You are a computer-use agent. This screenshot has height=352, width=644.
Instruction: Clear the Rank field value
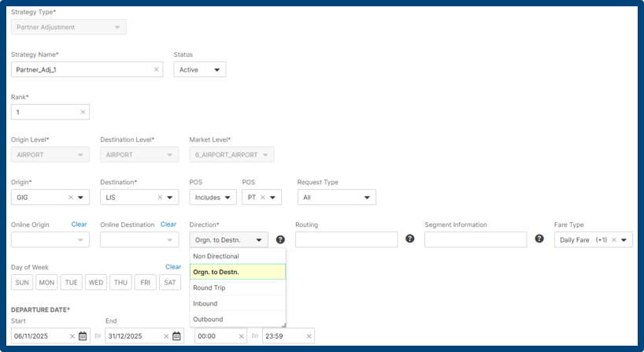[x=83, y=112]
